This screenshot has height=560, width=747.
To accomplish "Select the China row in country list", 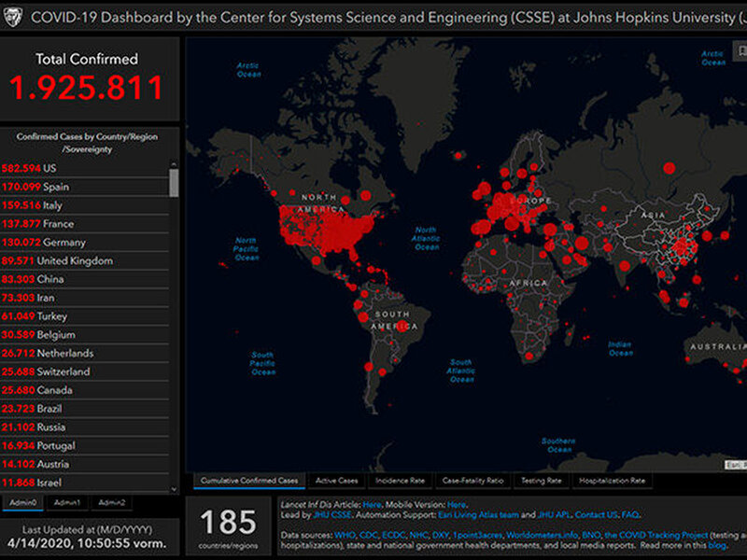I will click(85, 279).
